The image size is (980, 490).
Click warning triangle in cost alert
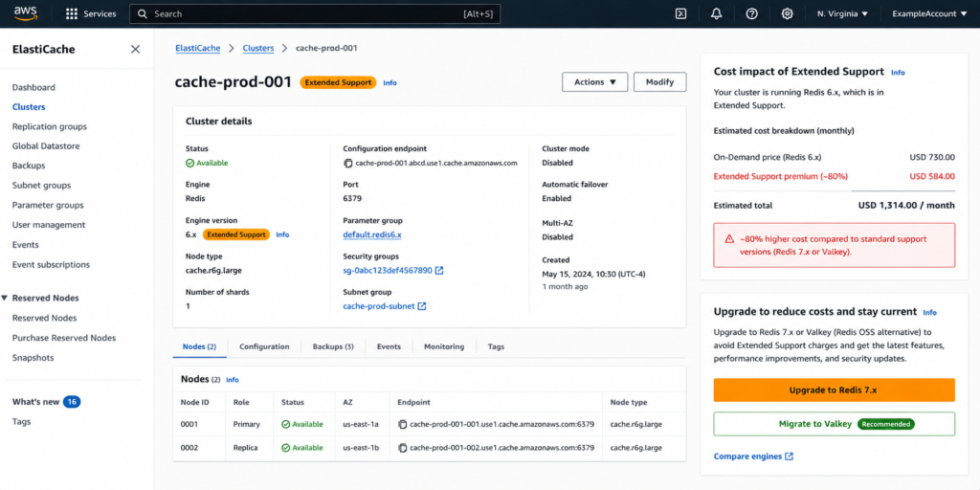tap(729, 239)
